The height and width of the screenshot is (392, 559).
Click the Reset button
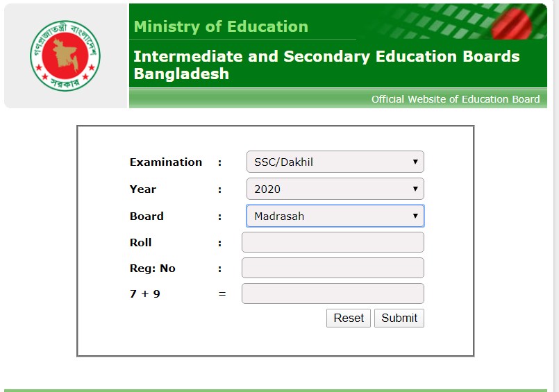tap(349, 318)
